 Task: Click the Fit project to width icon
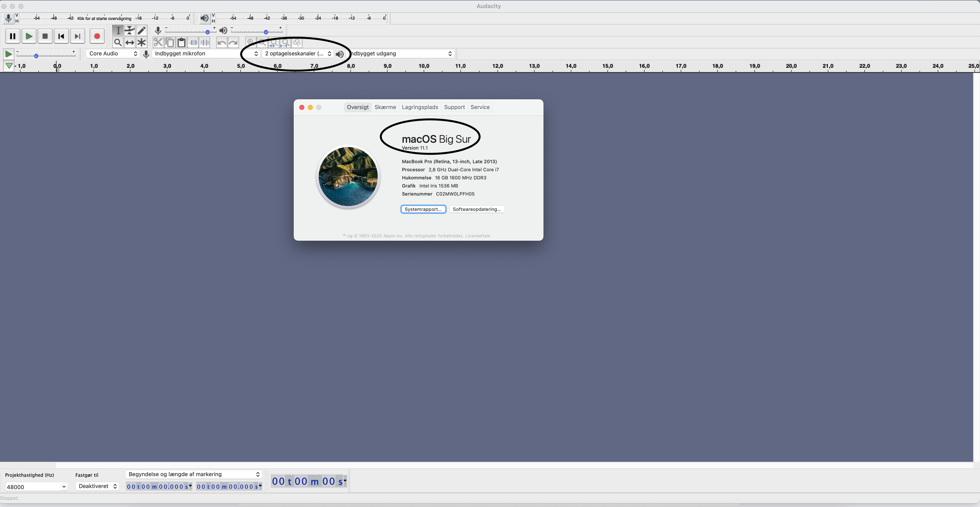[285, 42]
